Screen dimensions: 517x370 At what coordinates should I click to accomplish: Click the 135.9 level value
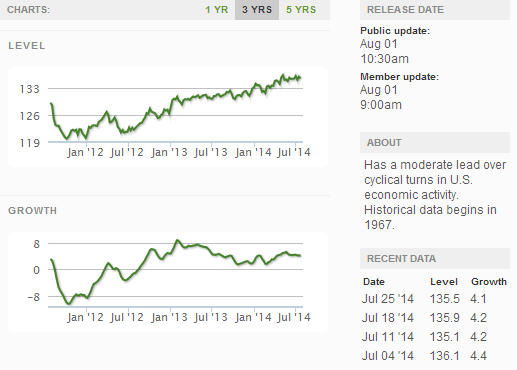[445, 318]
